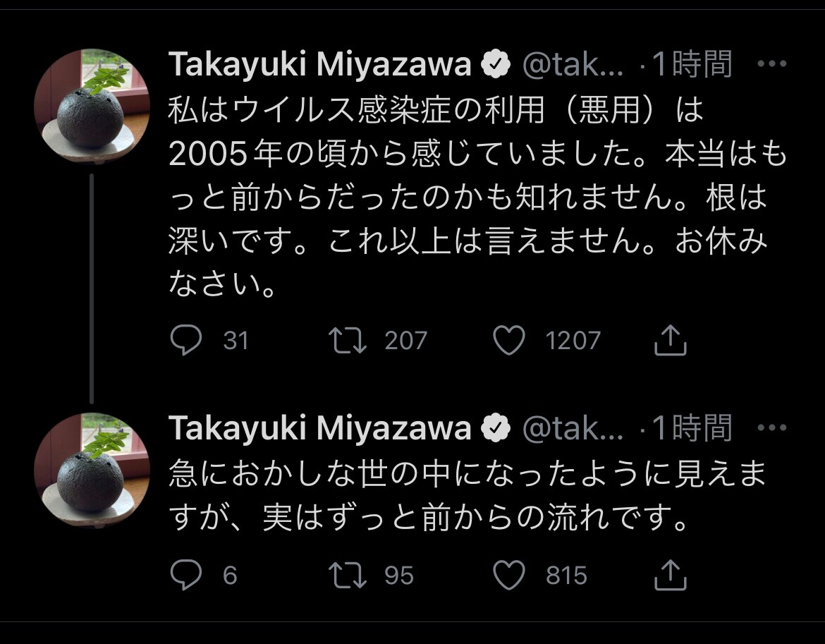Tap the share arrow on the second tweet
This screenshot has width=825, height=644.
670,575
